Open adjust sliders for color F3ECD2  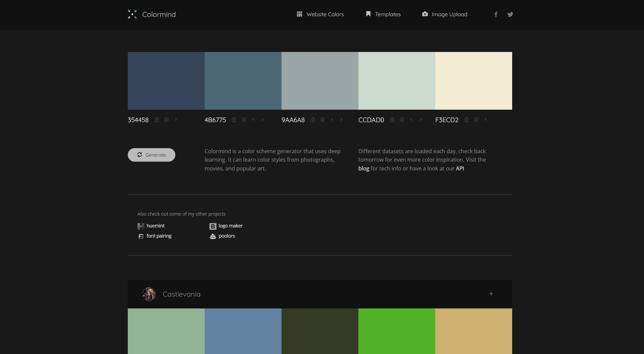476,120
